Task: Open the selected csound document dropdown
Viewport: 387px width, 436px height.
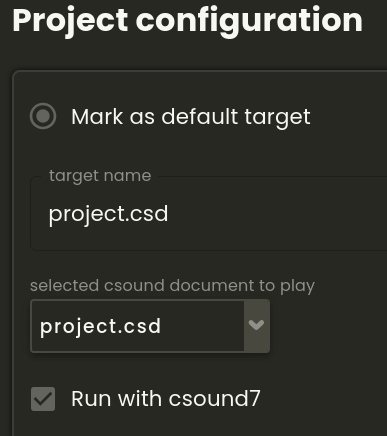Action: click(150, 326)
